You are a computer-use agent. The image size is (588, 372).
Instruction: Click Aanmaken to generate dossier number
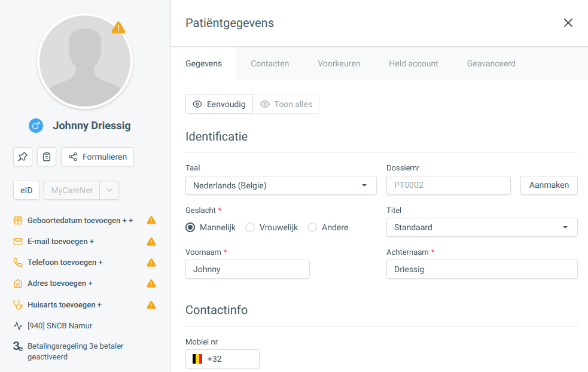pyautogui.click(x=549, y=185)
